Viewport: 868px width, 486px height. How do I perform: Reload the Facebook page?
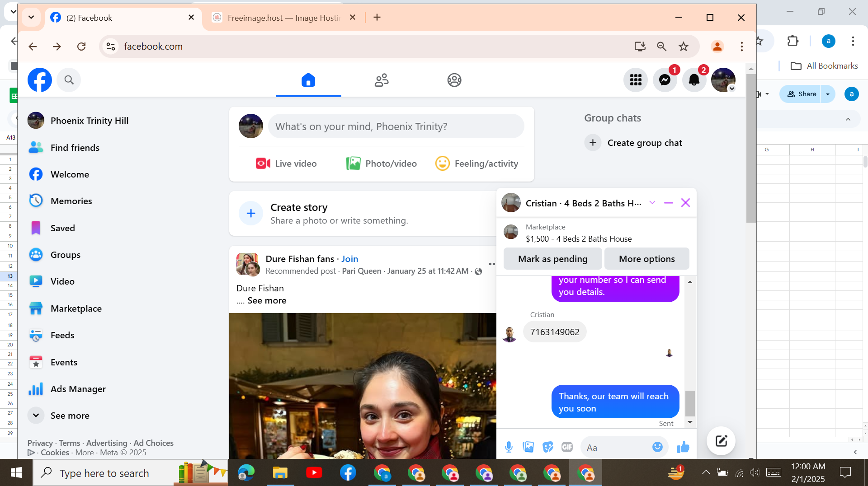tap(81, 46)
